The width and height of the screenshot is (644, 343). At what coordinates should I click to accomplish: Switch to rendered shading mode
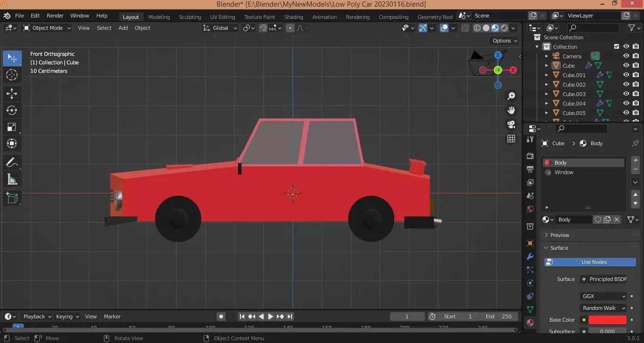(504, 28)
